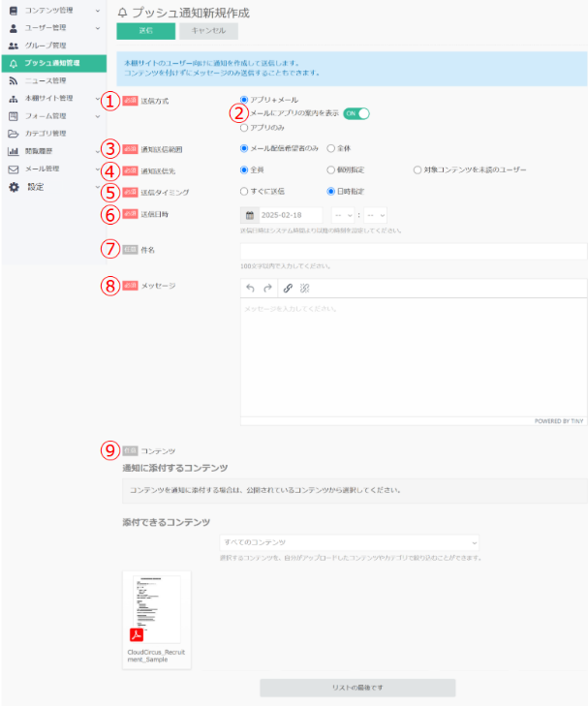The width and height of the screenshot is (588, 706).
Task: Open カテゴリ管理 folder icon in sidebar
Action: (x=13, y=133)
